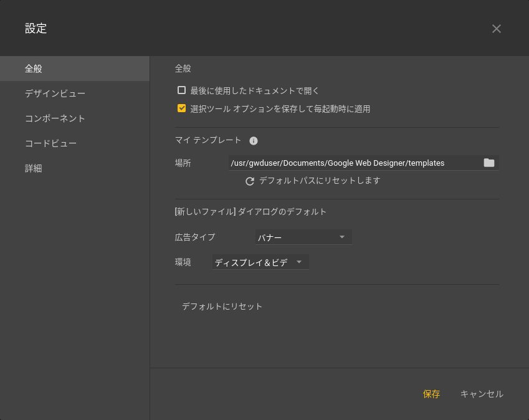The height and width of the screenshot is (420, 529).
Task: Click the 広告タイプ label
Action: (194, 237)
